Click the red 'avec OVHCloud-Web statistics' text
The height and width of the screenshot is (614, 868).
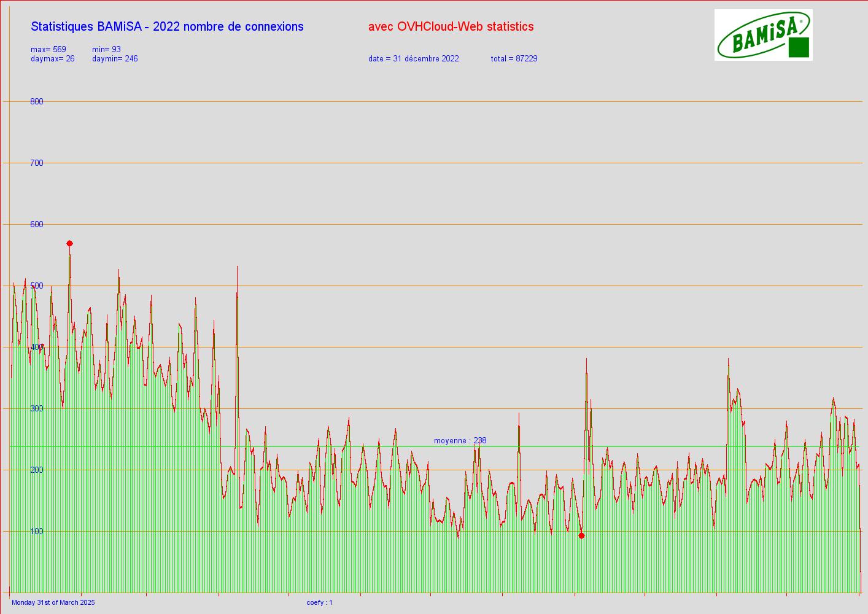451,26
